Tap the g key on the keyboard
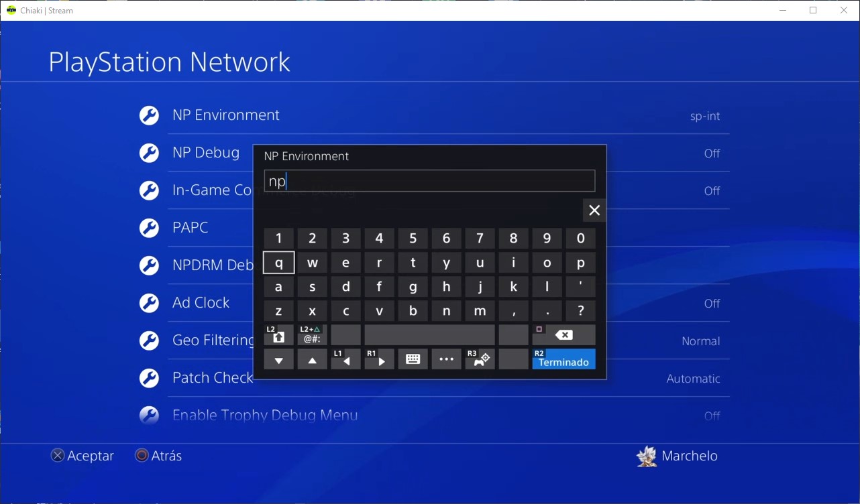860x504 pixels. 413,287
